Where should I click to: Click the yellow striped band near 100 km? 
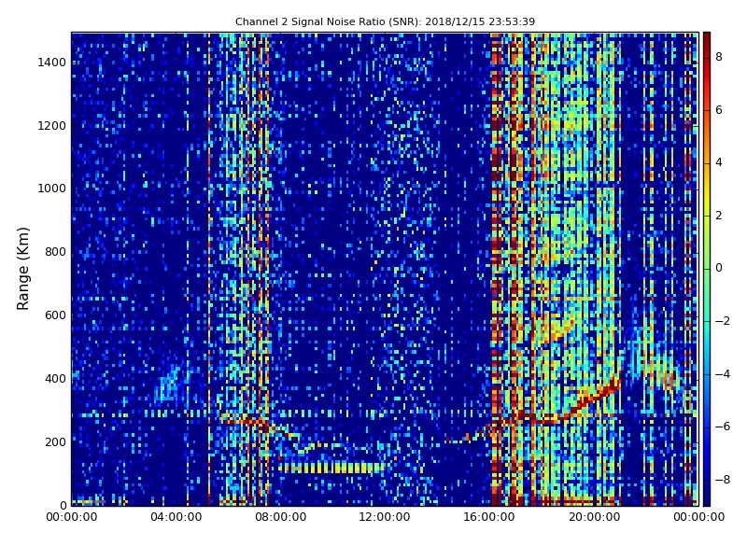pyautogui.click(x=331, y=468)
